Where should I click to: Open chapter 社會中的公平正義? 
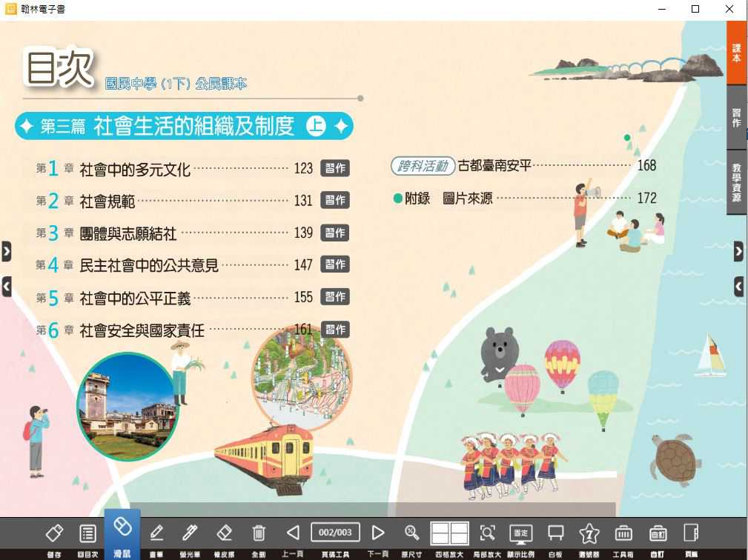tap(135, 299)
